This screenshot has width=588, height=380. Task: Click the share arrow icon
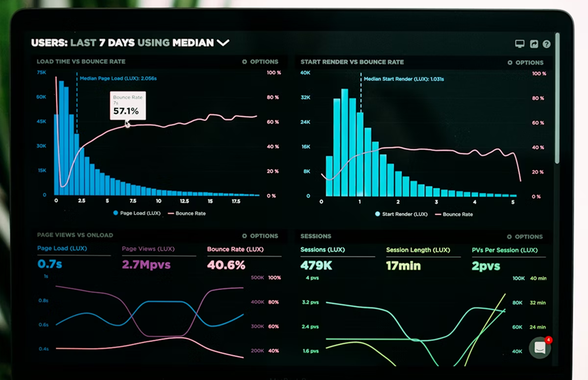point(534,44)
